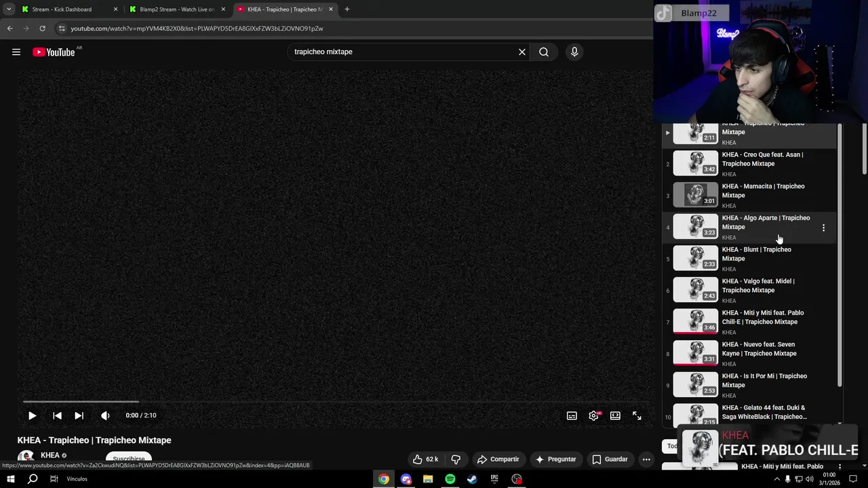
Task: Open the Windows Start menu
Action: [x=12, y=479]
